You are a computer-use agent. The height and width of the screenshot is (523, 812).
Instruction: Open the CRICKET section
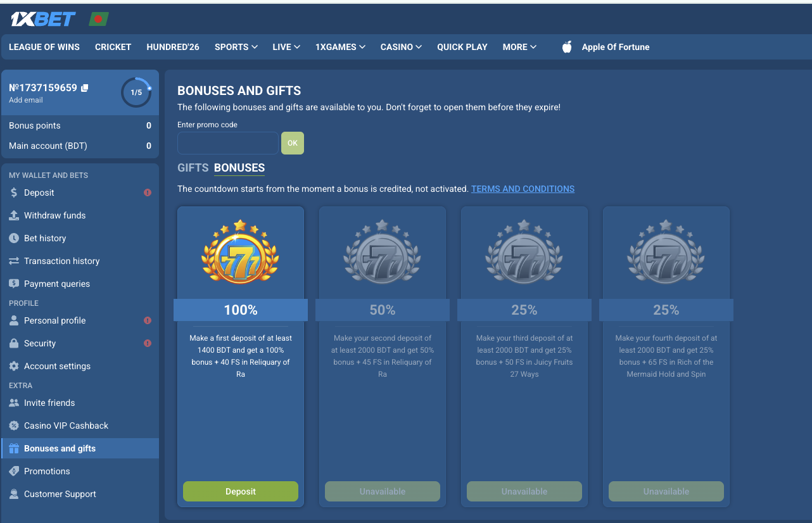(x=113, y=47)
